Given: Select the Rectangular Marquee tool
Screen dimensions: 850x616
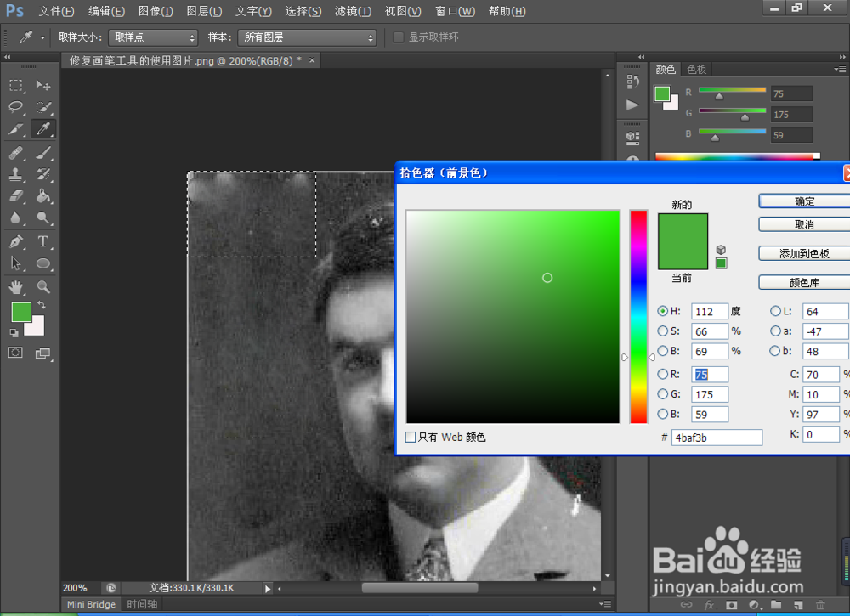Looking at the screenshot, I should click(15, 85).
